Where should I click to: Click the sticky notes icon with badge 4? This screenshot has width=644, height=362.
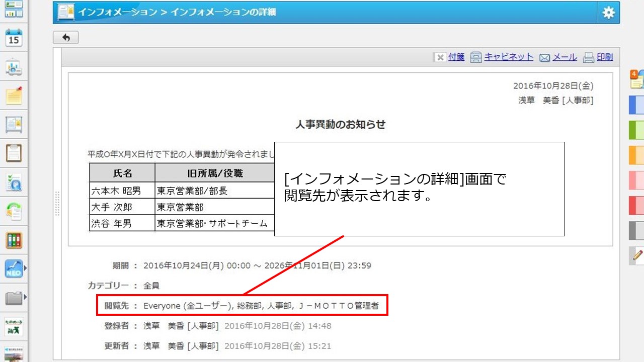[x=636, y=80]
